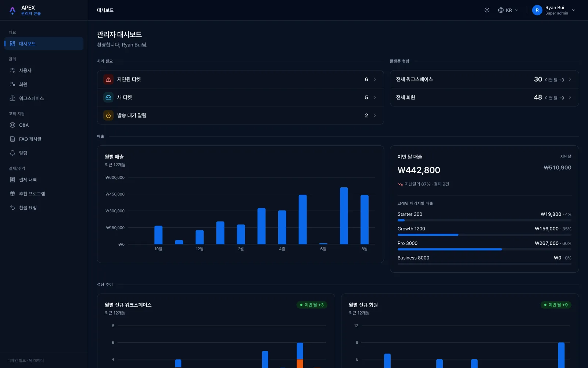
Task: Click the 결제 내역 receipt icon
Action: [12, 180]
